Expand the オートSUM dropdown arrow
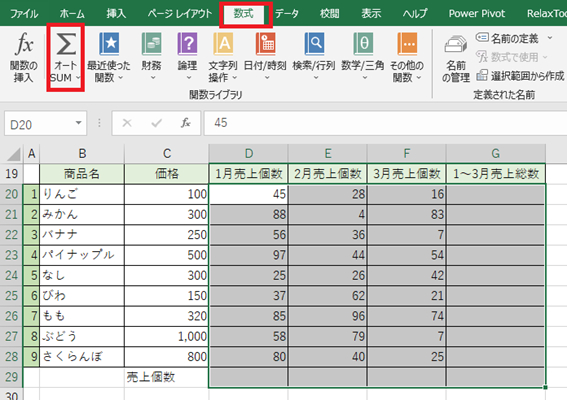567x400 pixels. click(x=78, y=77)
